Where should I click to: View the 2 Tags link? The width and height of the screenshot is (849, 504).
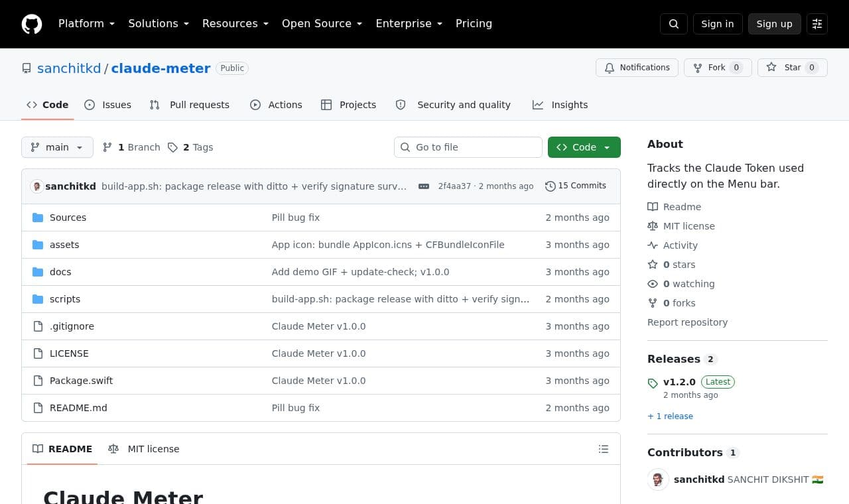190,147
